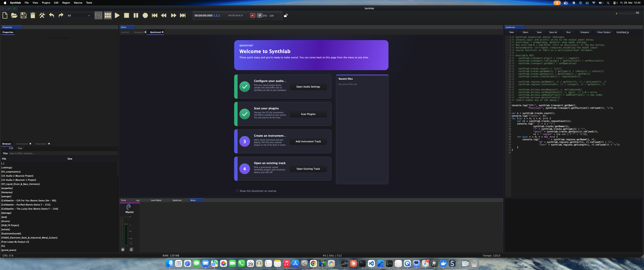Viewport: 644px width, 270px height.
Task: Open the Music app from the Dock
Action: point(286,263)
